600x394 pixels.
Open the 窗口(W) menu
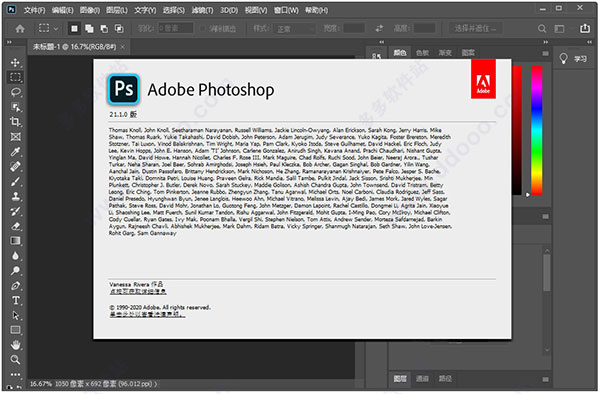click(x=286, y=10)
